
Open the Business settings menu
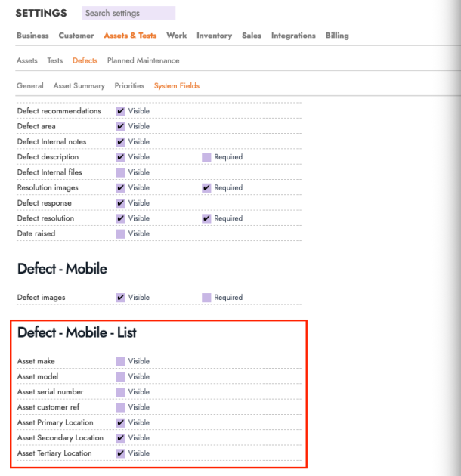coord(32,36)
